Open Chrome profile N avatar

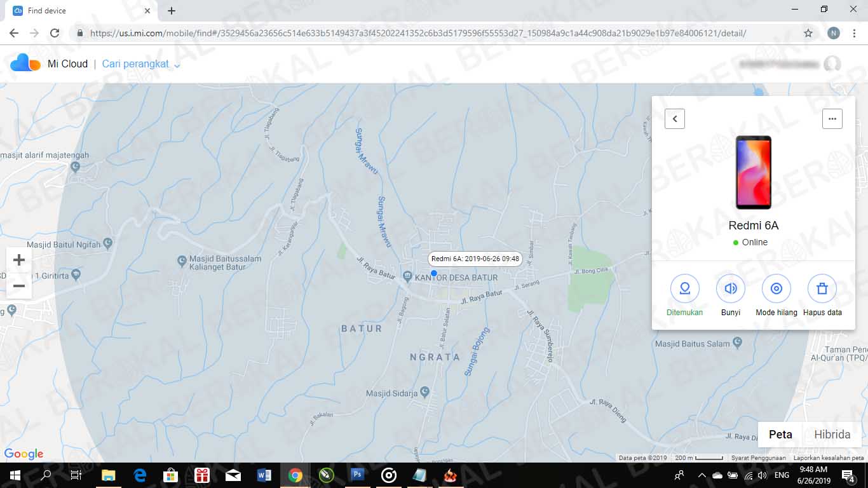pyautogui.click(x=834, y=33)
